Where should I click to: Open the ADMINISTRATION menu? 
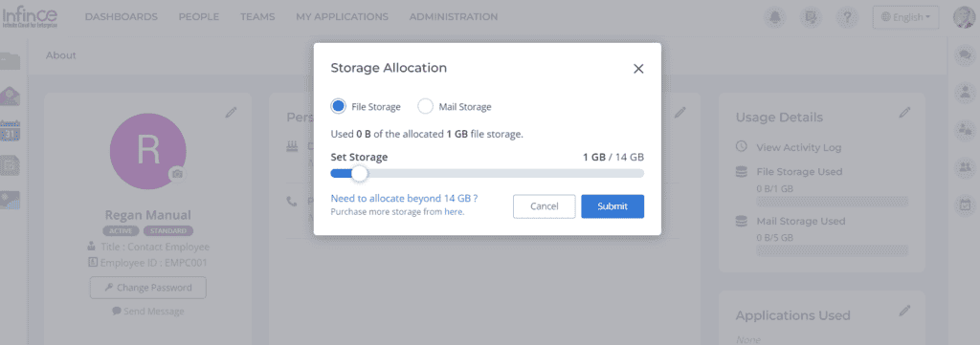tap(454, 17)
